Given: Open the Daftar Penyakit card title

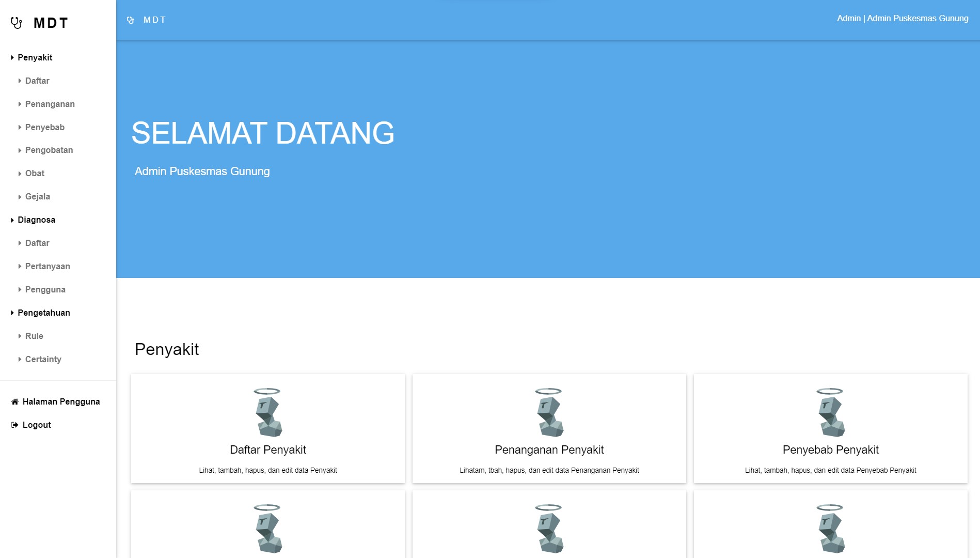Looking at the screenshot, I should coord(267,450).
